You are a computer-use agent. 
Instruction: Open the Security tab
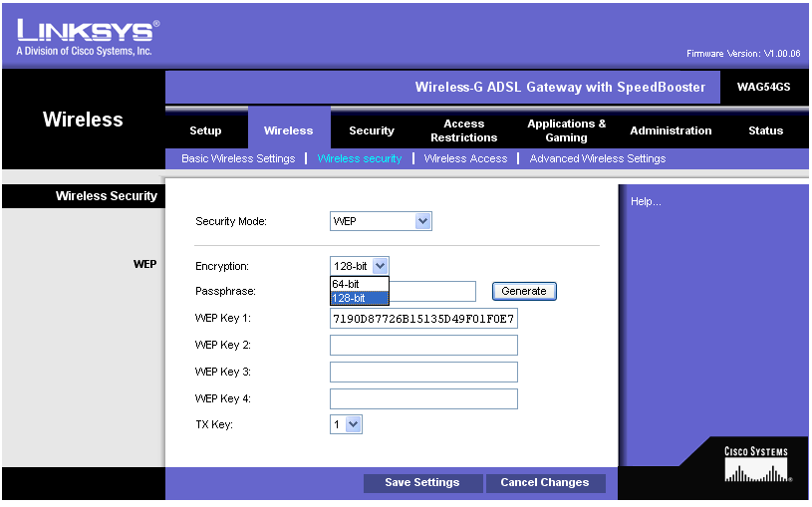pyautogui.click(x=372, y=130)
